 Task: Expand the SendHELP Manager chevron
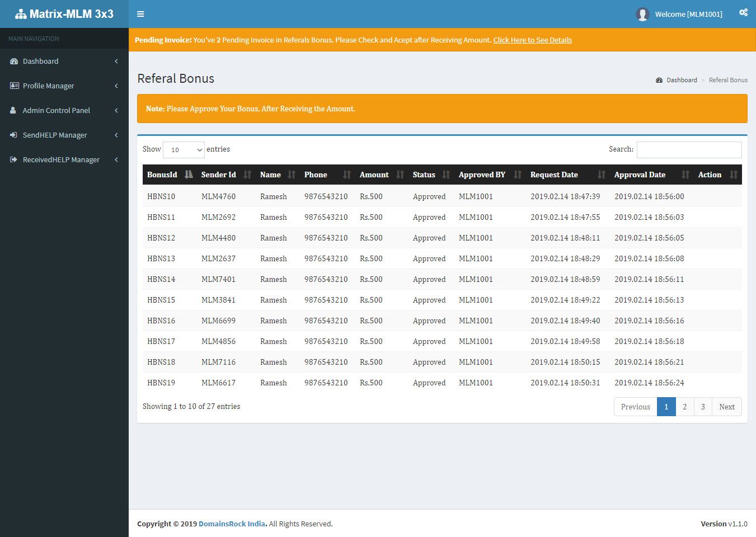pos(116,135)
